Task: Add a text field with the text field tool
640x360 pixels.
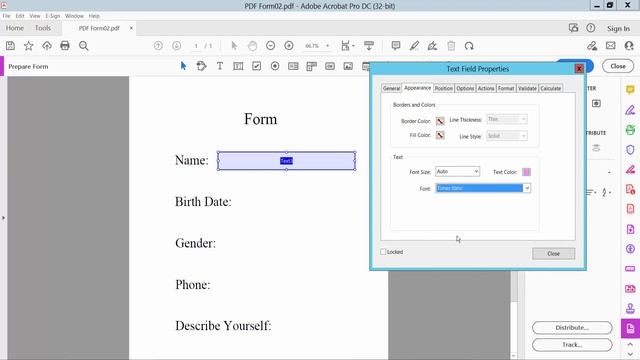Action: (238, 66)
